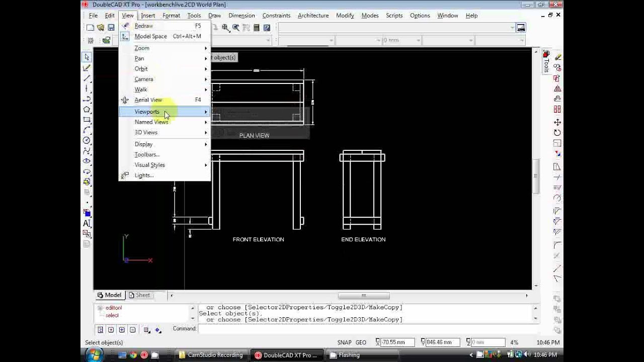Select the Rectangle tool
This screenshot has width=644, height=362.
(87, 120)
